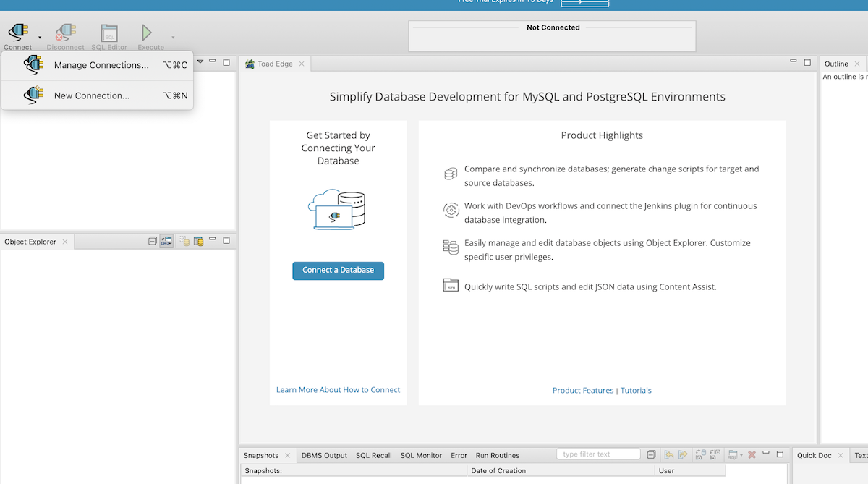The width and height of the screenshot is (868, 484).
Task: Click the Toad Edge tab icon
Action: pos(250,64)
